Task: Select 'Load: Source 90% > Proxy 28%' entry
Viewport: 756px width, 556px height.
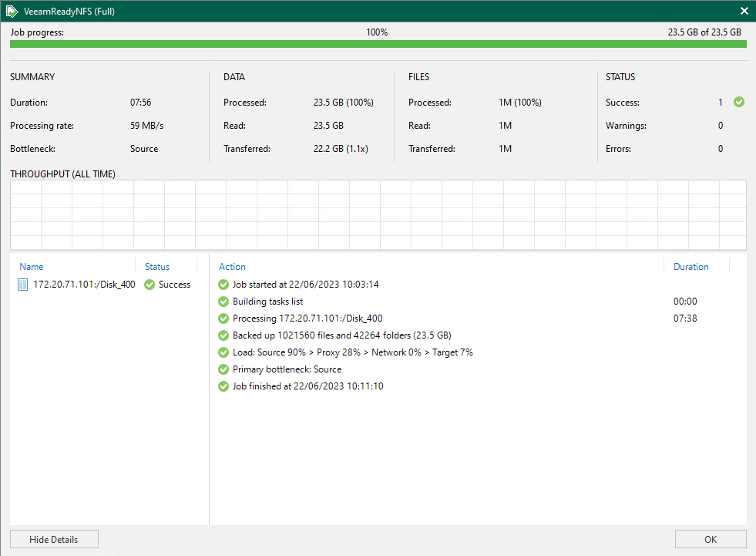Action: pyautogui.click(x=352, y=352)
